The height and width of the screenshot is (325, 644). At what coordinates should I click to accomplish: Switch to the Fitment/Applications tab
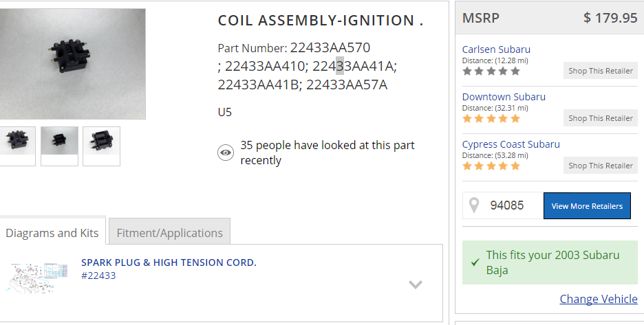[169, 232]
